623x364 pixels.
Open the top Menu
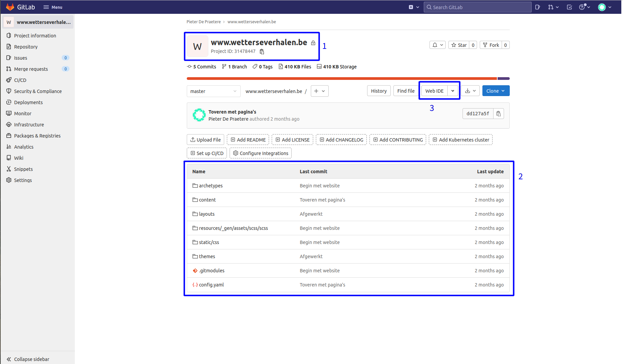53,7
